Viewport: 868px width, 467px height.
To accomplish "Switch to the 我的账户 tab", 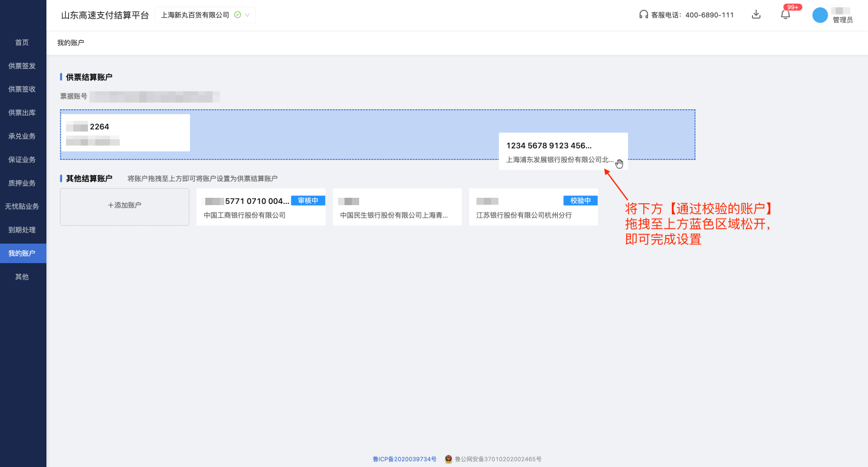I will (23, 253).
